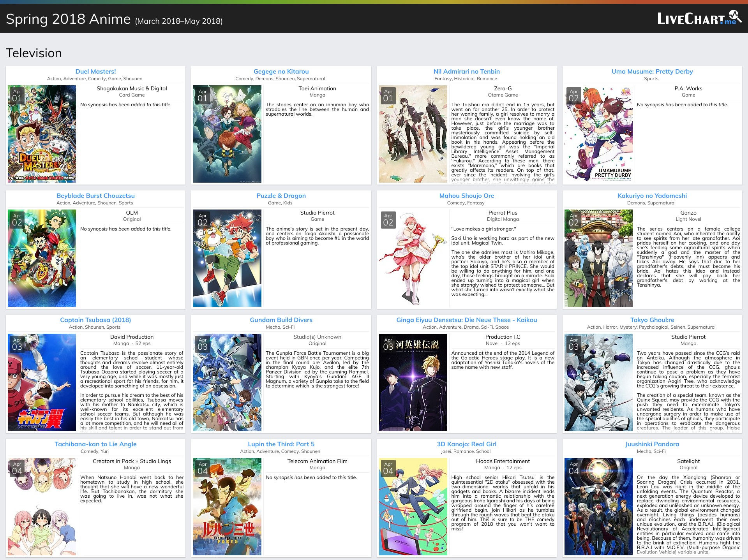This screenshot has height=560, width=748.
Task: Click 'Game, Kids' genre line
Action: pyautogui.click(x=280, y=203)
